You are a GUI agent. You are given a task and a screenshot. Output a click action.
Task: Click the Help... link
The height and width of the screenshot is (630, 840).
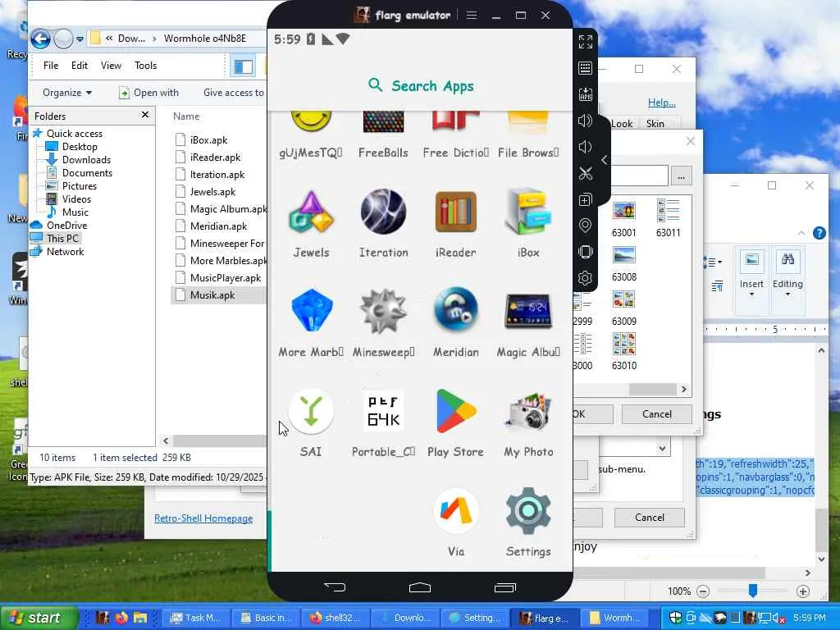click(662, 103)
